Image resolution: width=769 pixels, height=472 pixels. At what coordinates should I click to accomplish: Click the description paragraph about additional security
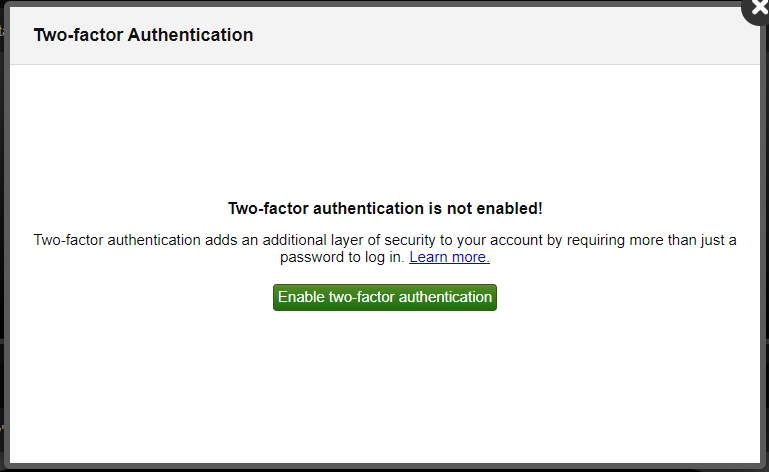click(384, 248)
